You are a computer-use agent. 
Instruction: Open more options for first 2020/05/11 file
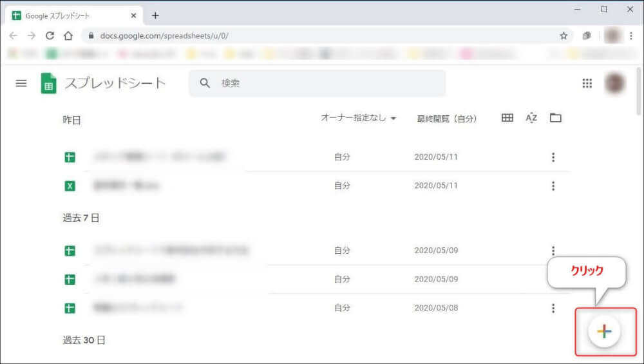click(x=553, y=157)
